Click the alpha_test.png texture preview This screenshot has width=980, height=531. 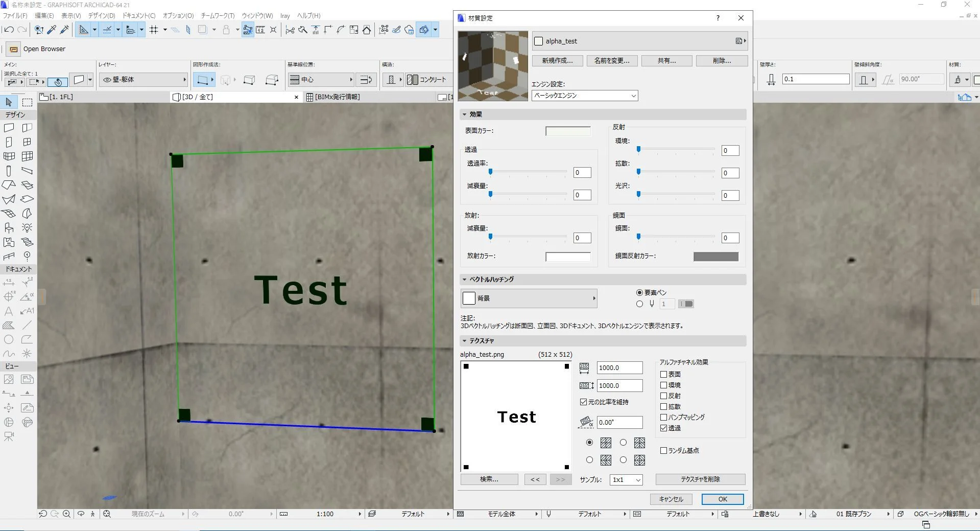pyautogui.click(x=516, y=416)
